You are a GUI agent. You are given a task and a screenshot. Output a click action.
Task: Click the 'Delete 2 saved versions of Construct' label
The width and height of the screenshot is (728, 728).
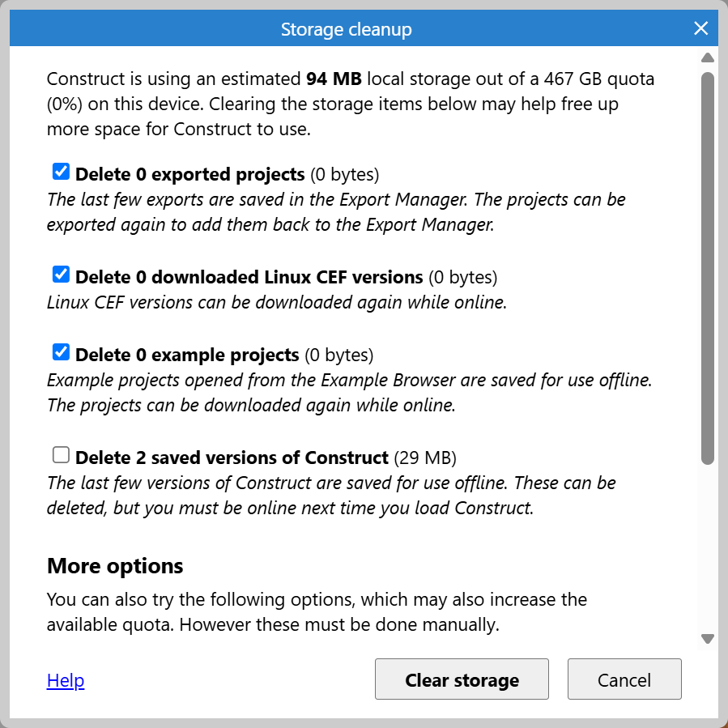(x=232, y=458)
